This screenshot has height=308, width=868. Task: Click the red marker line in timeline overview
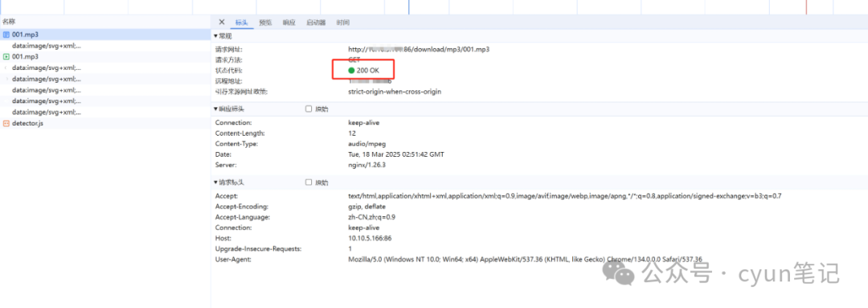click(x=806, y=7)
